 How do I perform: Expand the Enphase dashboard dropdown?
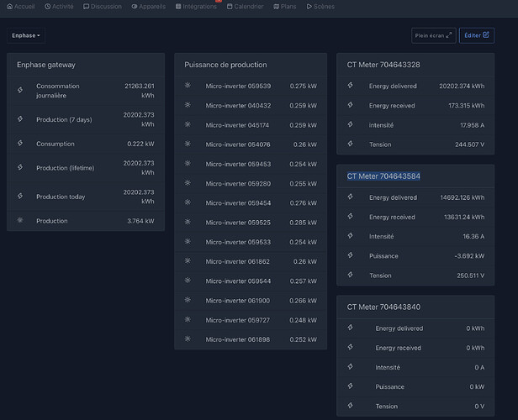click(x=26, y=35)
